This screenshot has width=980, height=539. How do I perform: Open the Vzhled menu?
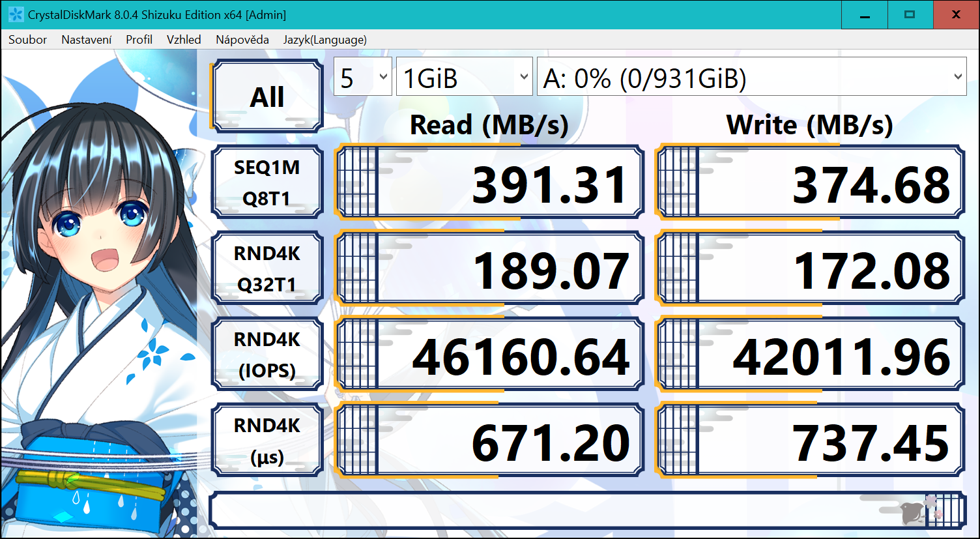tap(184, 40)
